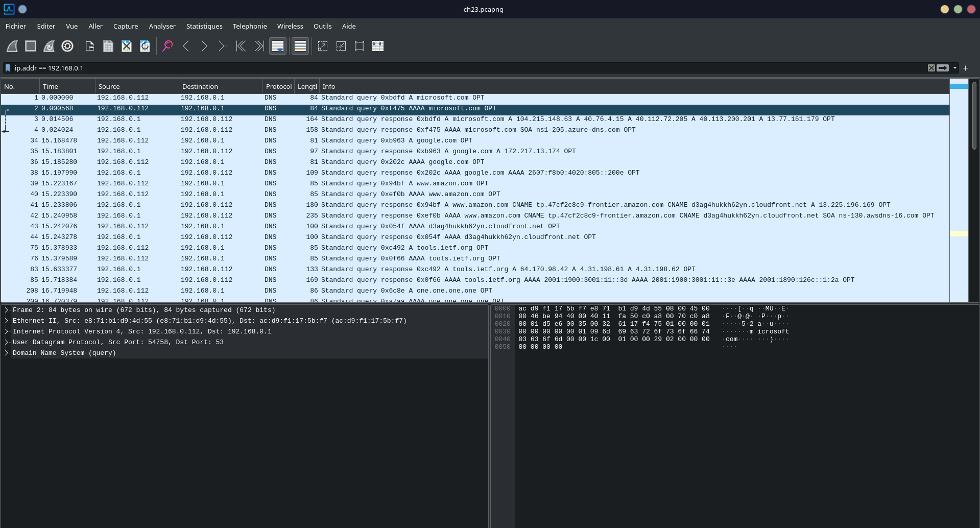Zoom out packet text icon
This screenshot has height=528, width=980.
pos(341,46)
